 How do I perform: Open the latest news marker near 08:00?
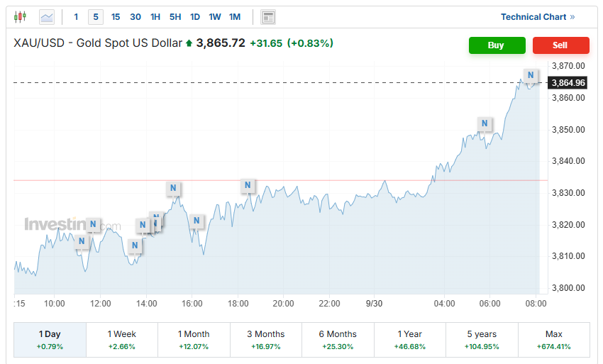(x=530, y=75)
